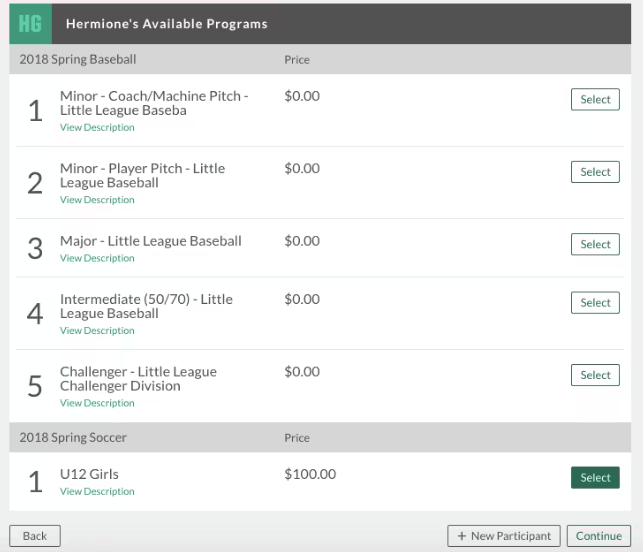This screenshot has width=643, height=552.
Task: Go Back to previous step
Action: [35, 536]
